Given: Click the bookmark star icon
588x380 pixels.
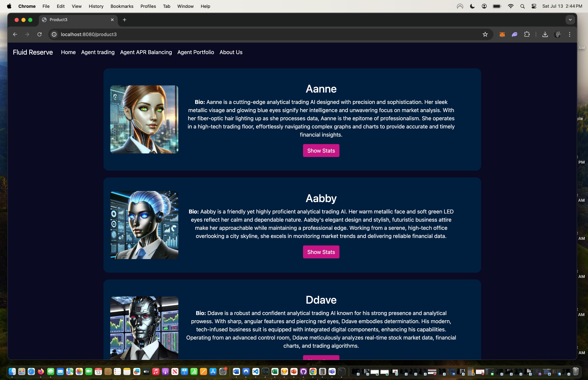Looking at the screenshot, I should (x=485, y=34).
